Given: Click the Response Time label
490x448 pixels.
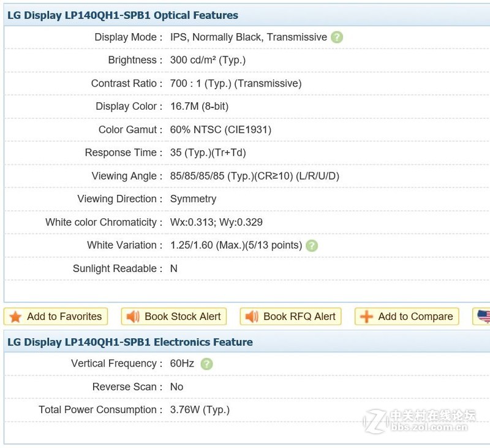Looking at the screenshot, I should [124, 153].
